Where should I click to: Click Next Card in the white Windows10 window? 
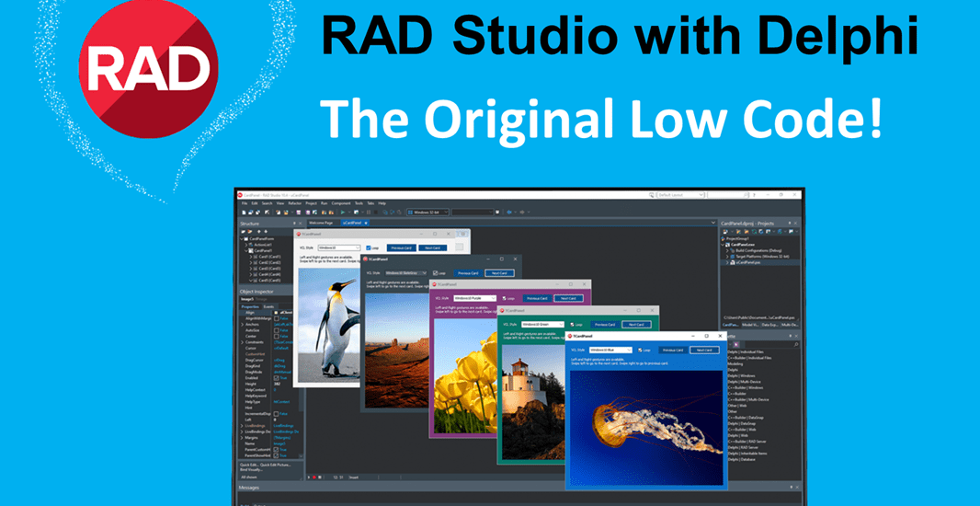pos(432,247)
